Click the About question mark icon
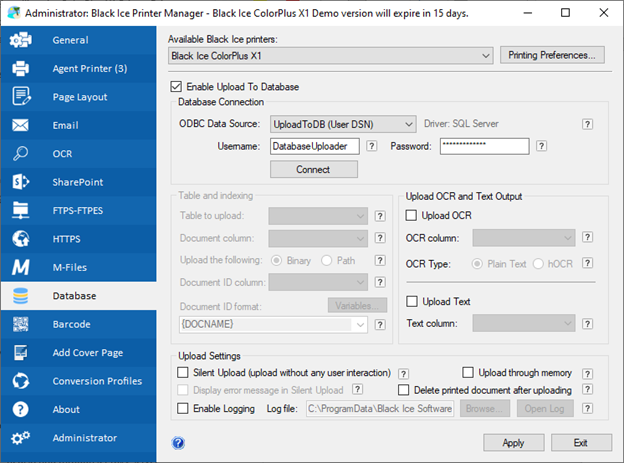 coord(20,409)
